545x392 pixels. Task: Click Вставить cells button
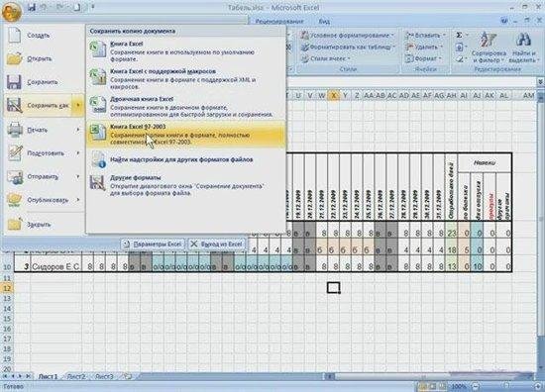coord(425,36)
